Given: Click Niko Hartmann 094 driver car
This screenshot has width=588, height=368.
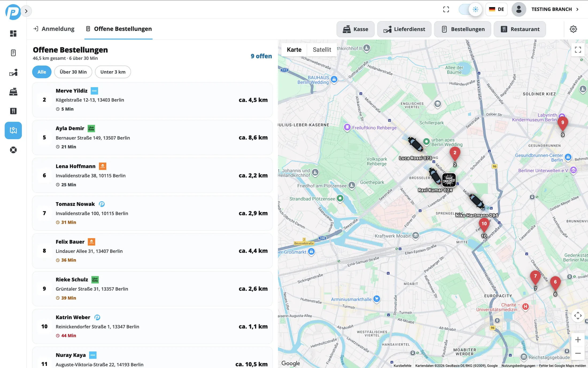Looking at the screenshot, I should click(477, 201).
